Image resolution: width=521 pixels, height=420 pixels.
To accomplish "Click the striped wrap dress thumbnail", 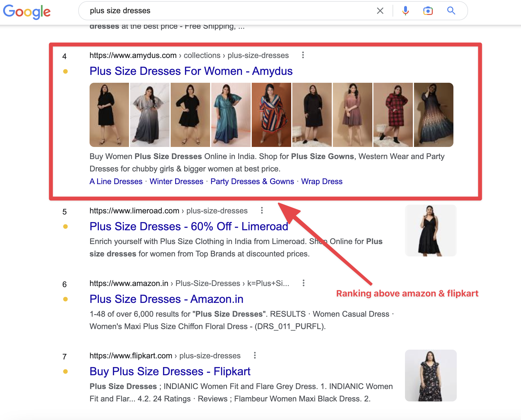I will click(271, 115).
